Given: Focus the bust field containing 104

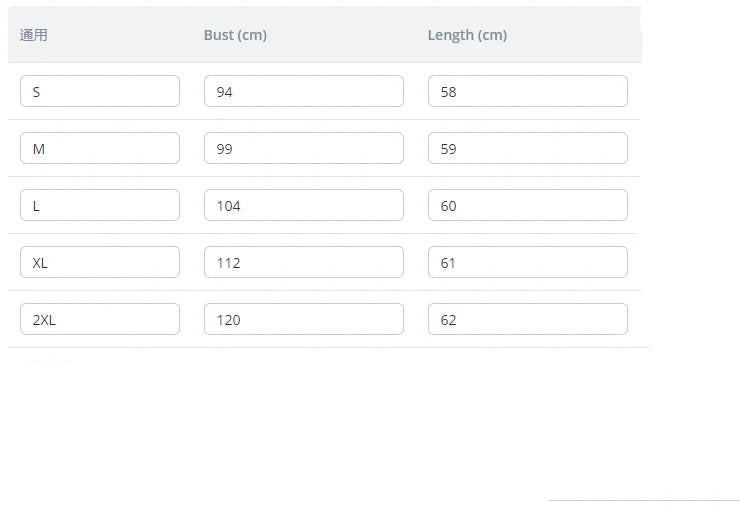Looking at the screenshot, I should click(x=303, y=205).
